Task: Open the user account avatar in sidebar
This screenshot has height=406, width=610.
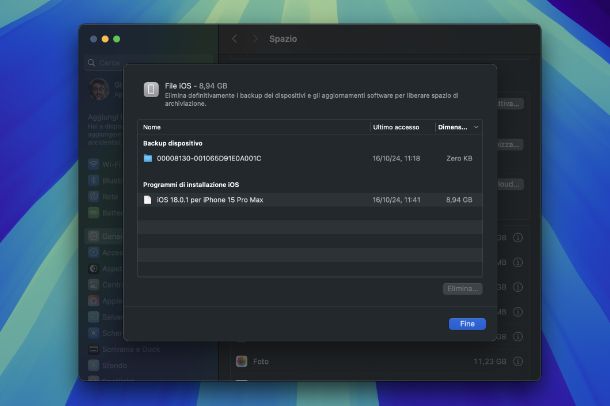Action: point(99,89)
